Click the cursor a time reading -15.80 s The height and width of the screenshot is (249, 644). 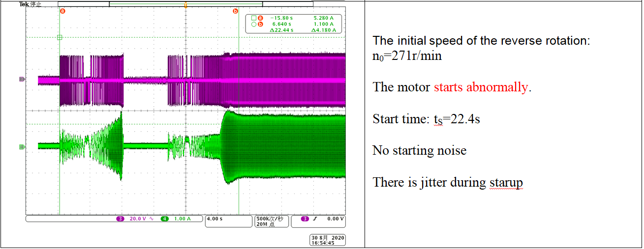click(282, 18)
